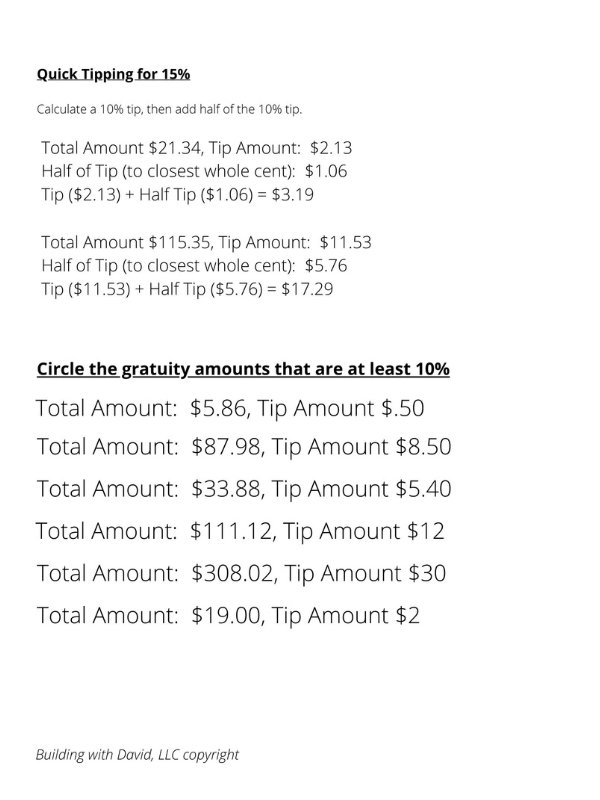The width and height of the screenshot is (600, 800).
Task: Select the $111.12 total with $12 tip
Action: [x=240, y=531]
